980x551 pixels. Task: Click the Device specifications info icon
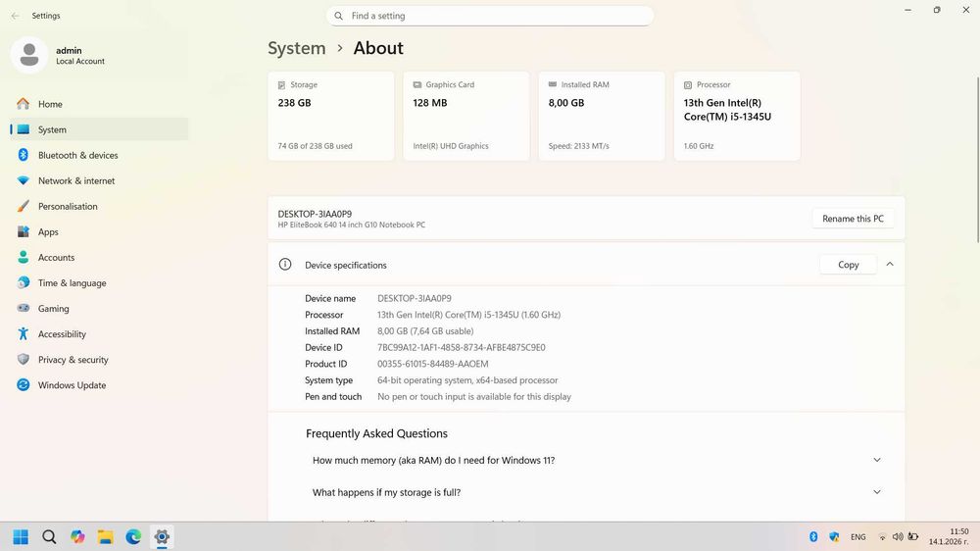[x=285, y=264]
